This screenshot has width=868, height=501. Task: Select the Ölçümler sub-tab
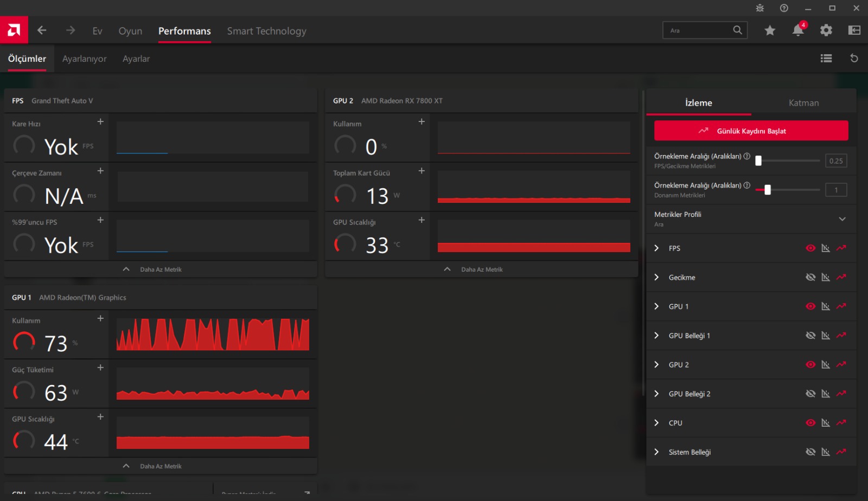point(27,59)
